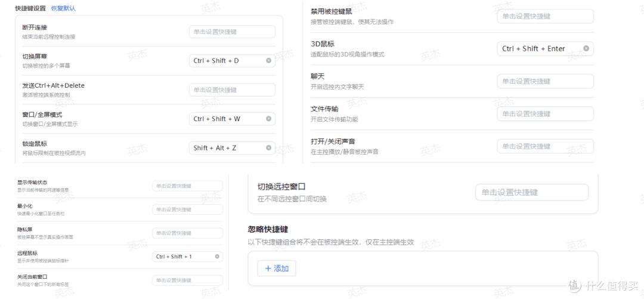Click the 切换屏幕 label
The width and height of the screenshot is (644, 299).
(x=35, y=56)
